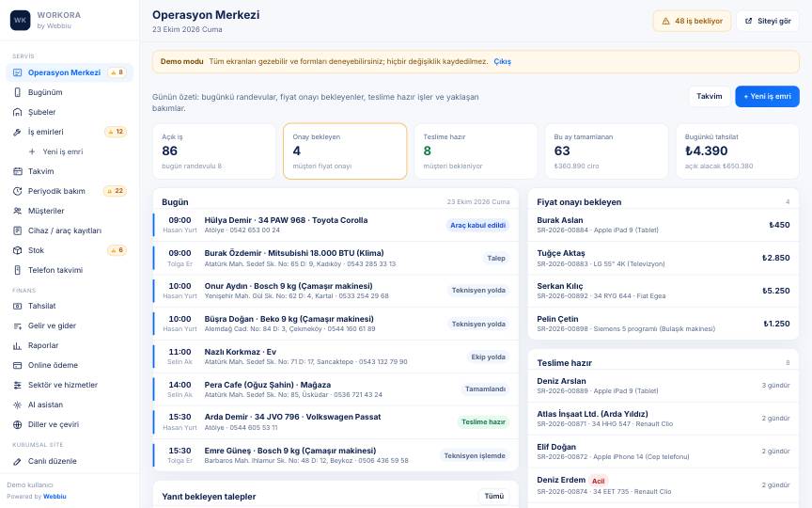Click the WK Workora logo

[x=20, y=20]
